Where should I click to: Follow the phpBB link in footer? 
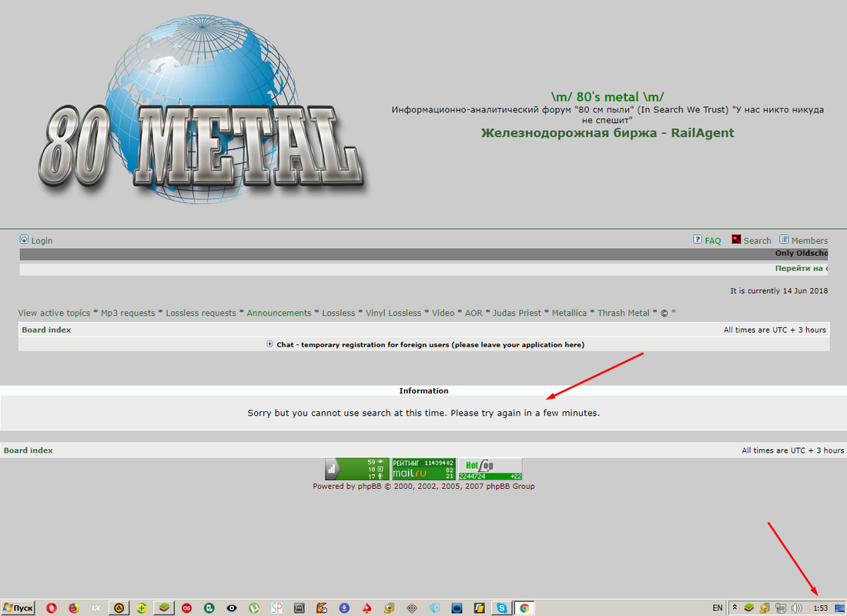(x=370, y=487)
